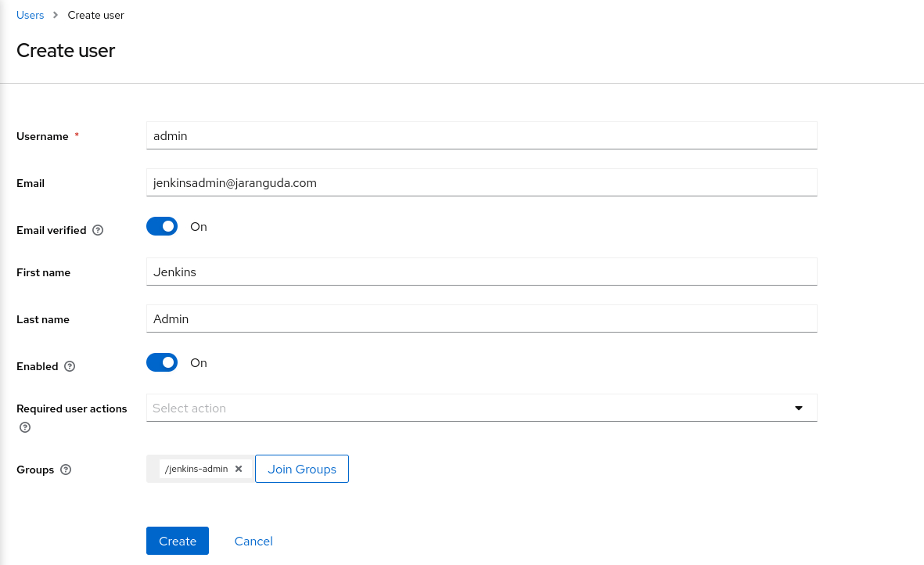This screenshot has width=924, height=565.
Task: Click the help icon beside Enabled
Action: tap(69, 366)
